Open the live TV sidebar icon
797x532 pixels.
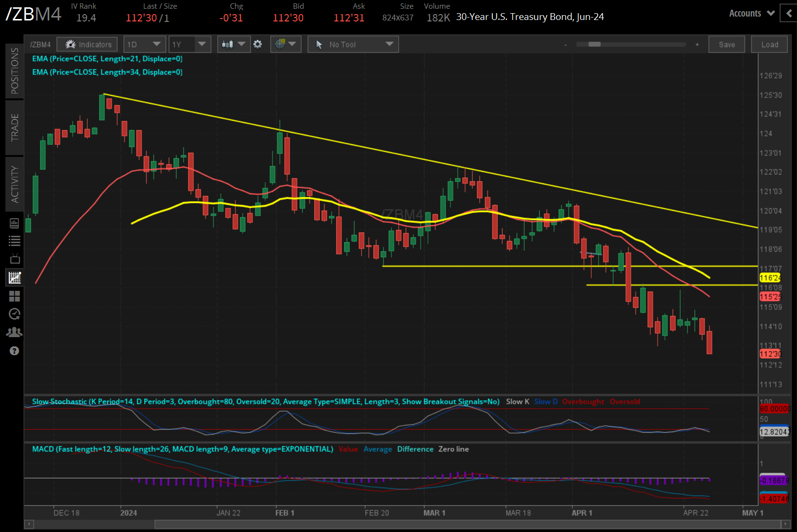pyautogui.click(x=15, y=259)
